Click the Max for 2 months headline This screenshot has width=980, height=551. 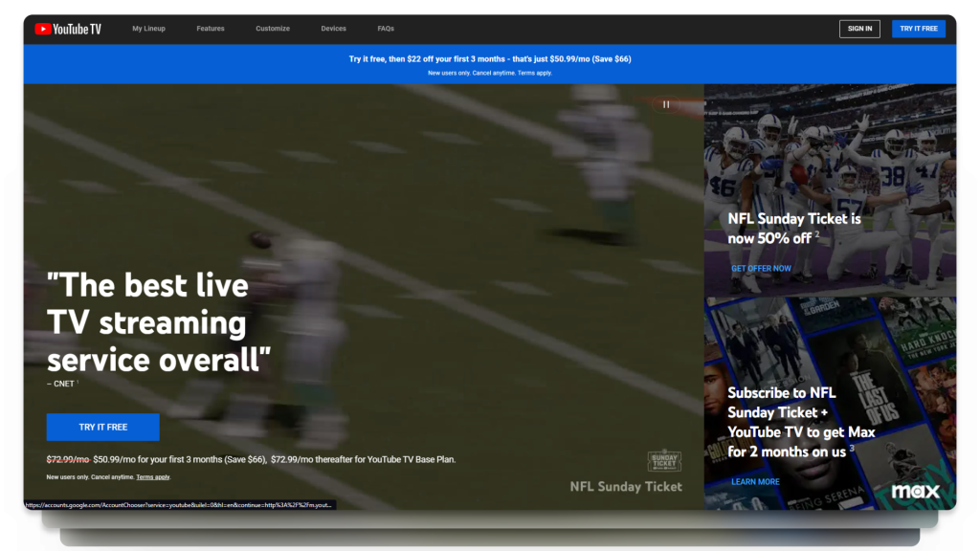800,421
